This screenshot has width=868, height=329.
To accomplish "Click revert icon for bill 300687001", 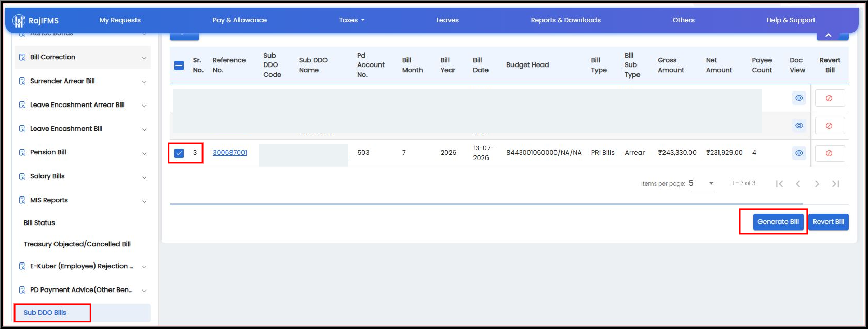I will pos(829,153).
